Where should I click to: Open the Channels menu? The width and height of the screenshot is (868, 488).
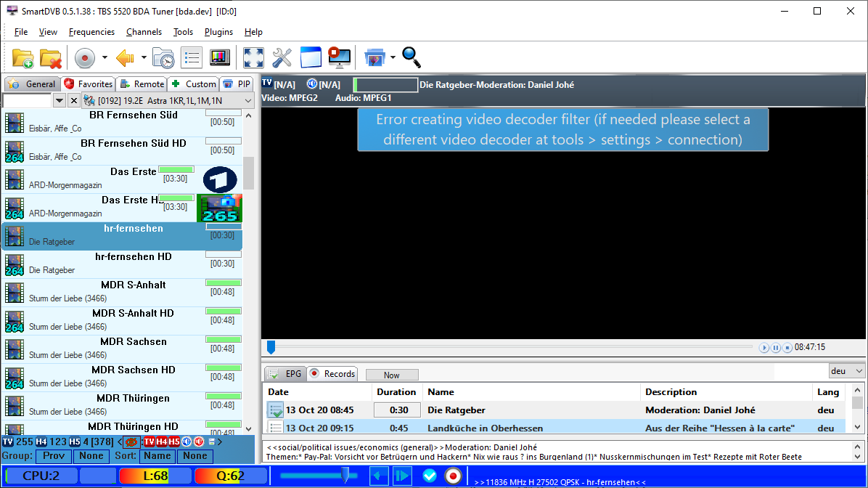[x=144, y=32]
